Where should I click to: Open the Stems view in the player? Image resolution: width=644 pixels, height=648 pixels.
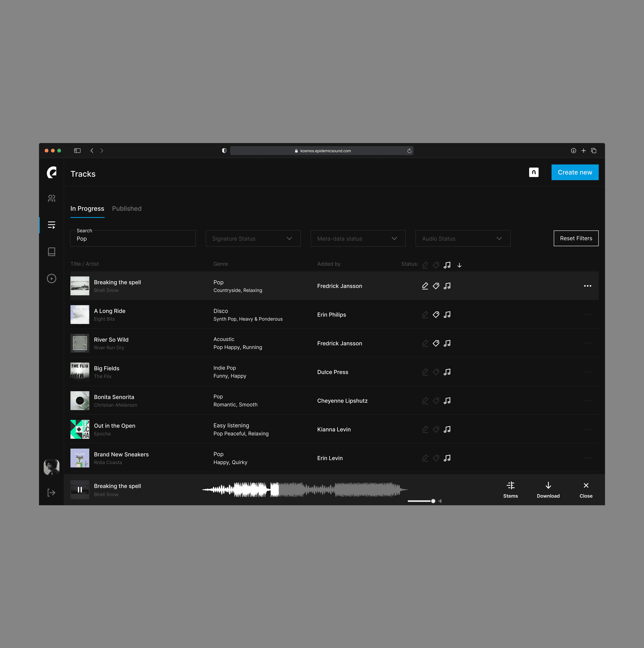pos(511,490)
